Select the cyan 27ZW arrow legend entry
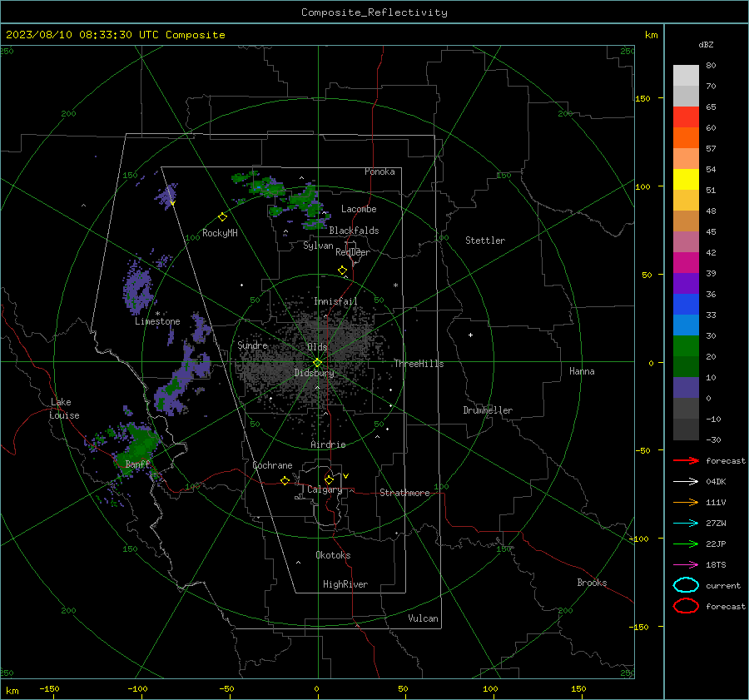Viewport: 749px width, 700px height. [686, 524]
